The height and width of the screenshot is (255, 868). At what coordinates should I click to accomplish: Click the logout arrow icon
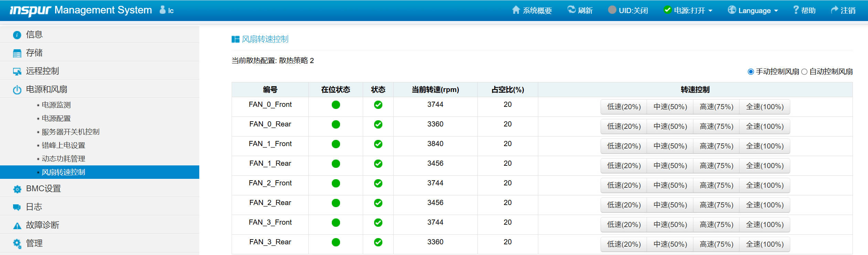(835, 10)
